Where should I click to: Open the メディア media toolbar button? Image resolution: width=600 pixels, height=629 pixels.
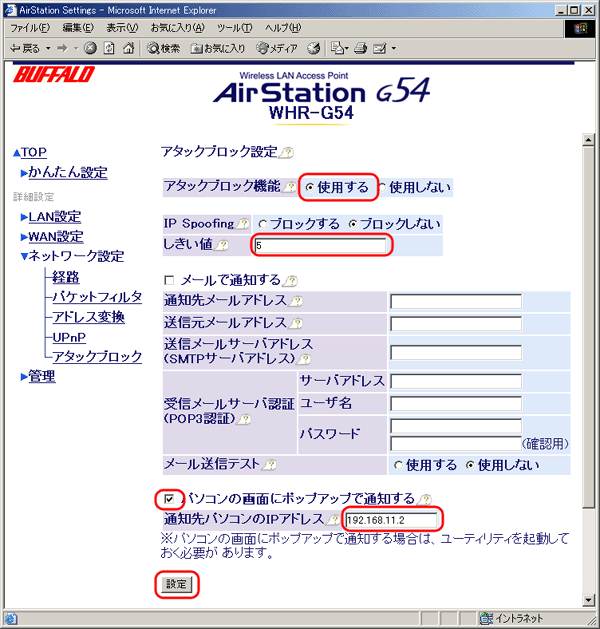[277, 49]
